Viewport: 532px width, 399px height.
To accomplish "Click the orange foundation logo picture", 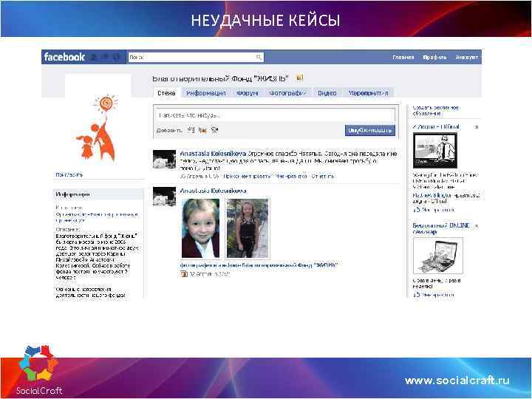I will tap(98, 127).
